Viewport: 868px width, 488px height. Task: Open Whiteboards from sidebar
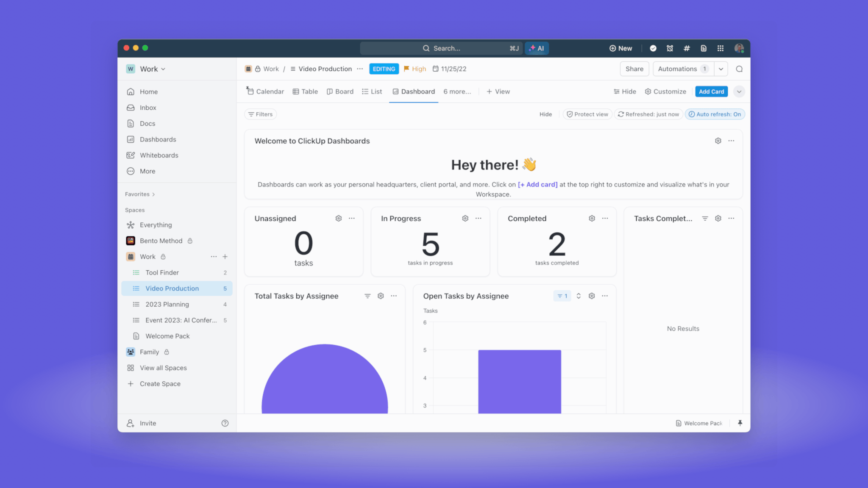tap(159, 155)
